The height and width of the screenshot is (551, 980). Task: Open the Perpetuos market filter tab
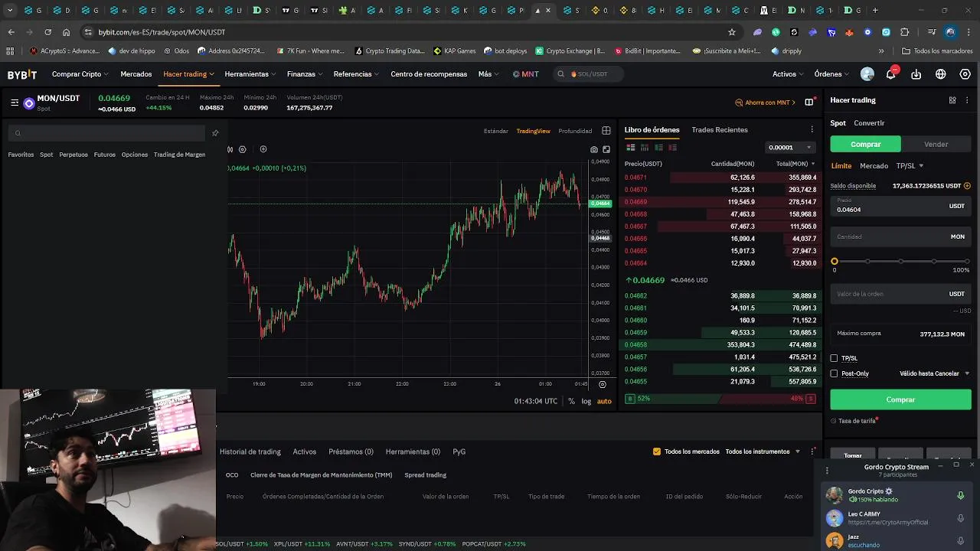pyautogui.click(x=73, y=155)
